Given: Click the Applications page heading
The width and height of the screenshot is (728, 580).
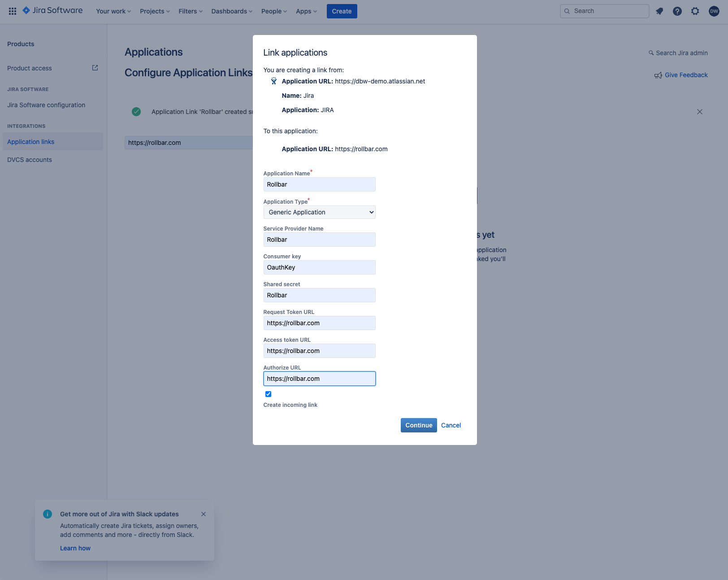Looking at the screenshot, I should pos(154,52).
